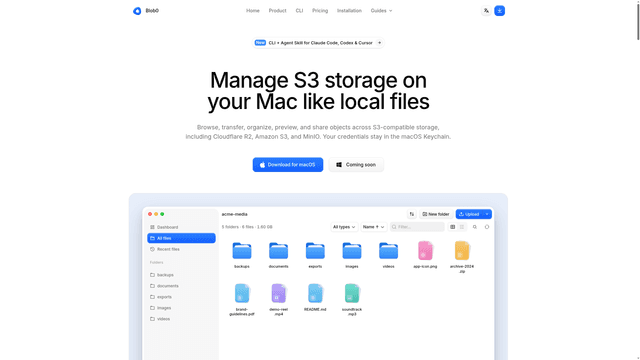Select documents folder in sidebar list
The height and width of the screenshot is (360, 640).
point(181,286)
